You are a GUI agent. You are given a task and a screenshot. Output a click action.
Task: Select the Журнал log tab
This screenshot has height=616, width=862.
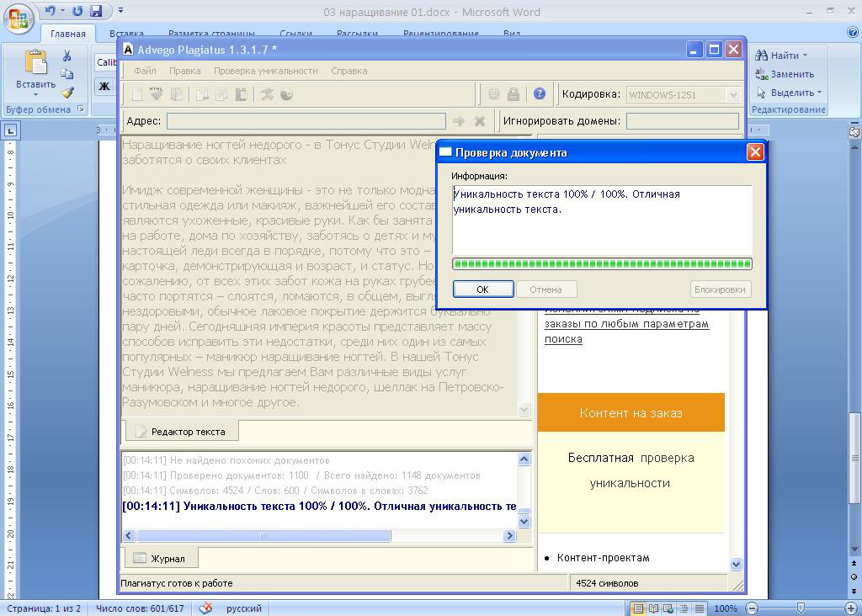(x=160, y=558)
